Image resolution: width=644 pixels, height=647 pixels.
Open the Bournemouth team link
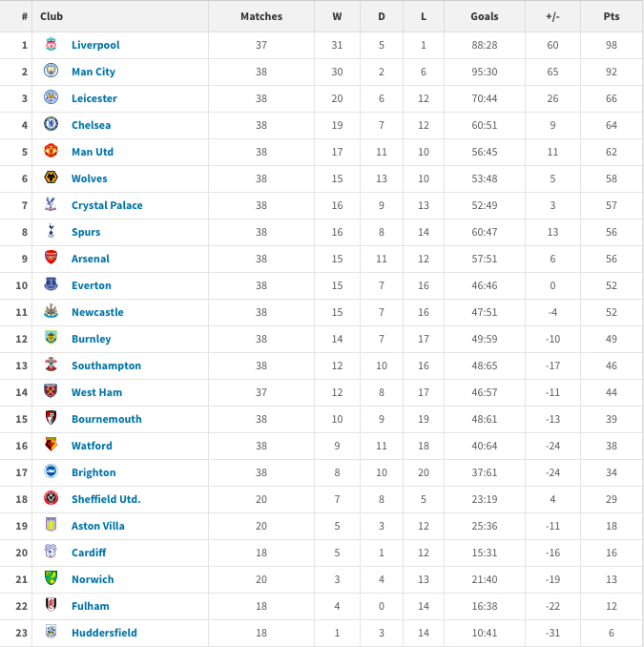click(106, 419)
